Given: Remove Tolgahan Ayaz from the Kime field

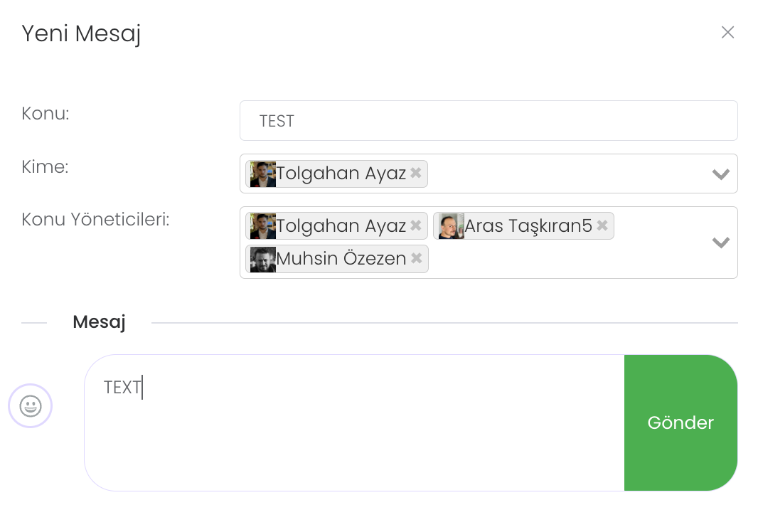Looking at the screenshot, I should pos(416,173).
